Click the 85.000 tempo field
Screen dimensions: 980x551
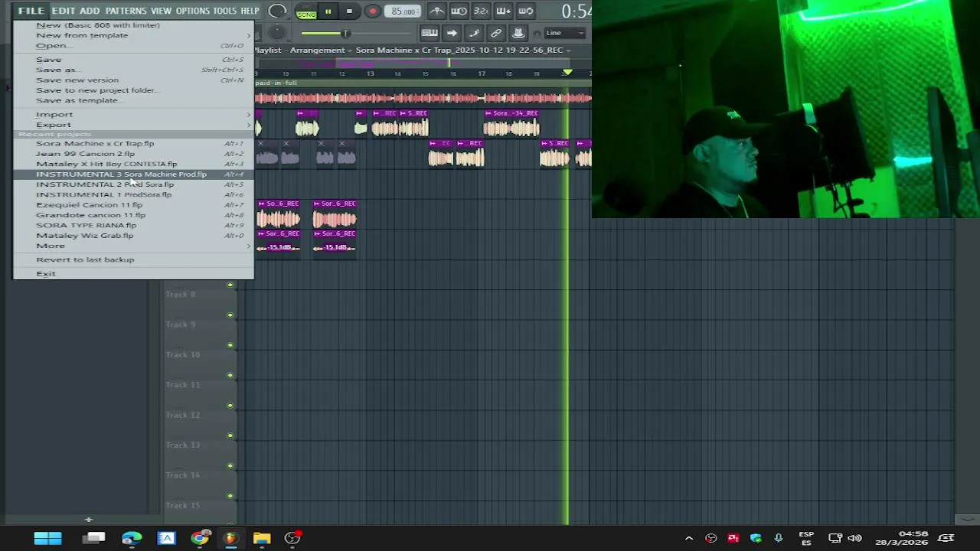[x=403, y=11]
